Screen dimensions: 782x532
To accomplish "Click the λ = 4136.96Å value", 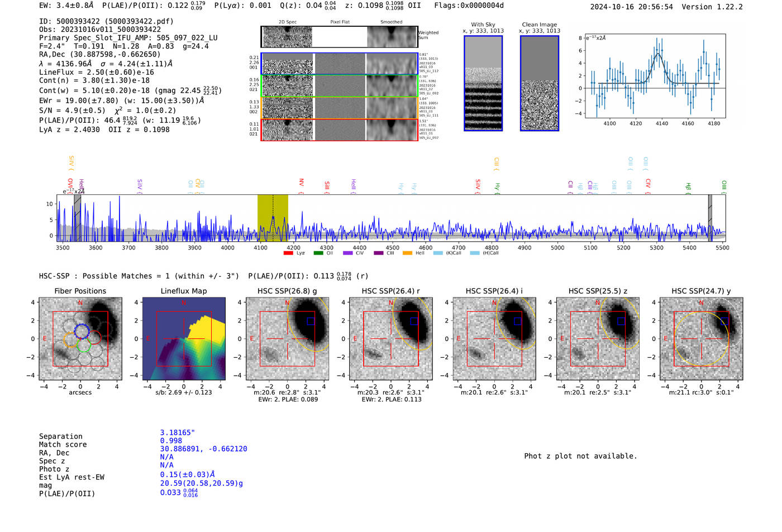I will coord(65,64).
